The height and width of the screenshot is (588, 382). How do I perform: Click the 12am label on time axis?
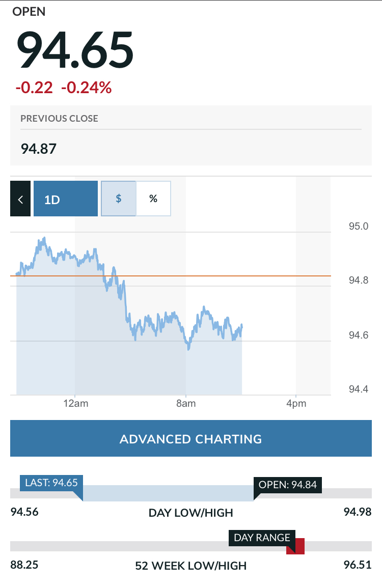75,404
